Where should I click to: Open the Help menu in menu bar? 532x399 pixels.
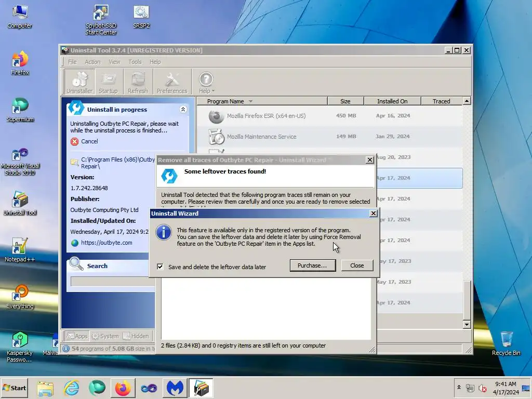pos(155,62)
